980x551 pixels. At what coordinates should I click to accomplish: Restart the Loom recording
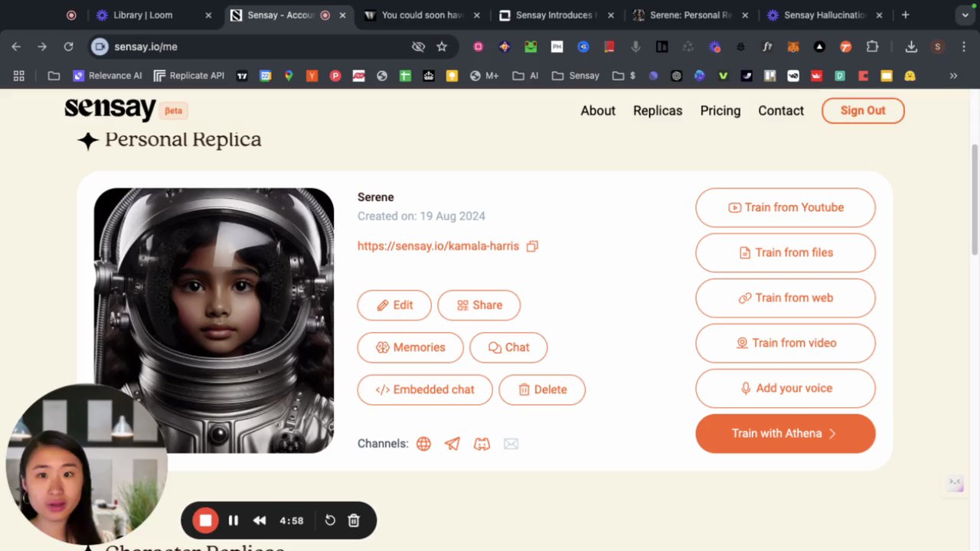330,520
